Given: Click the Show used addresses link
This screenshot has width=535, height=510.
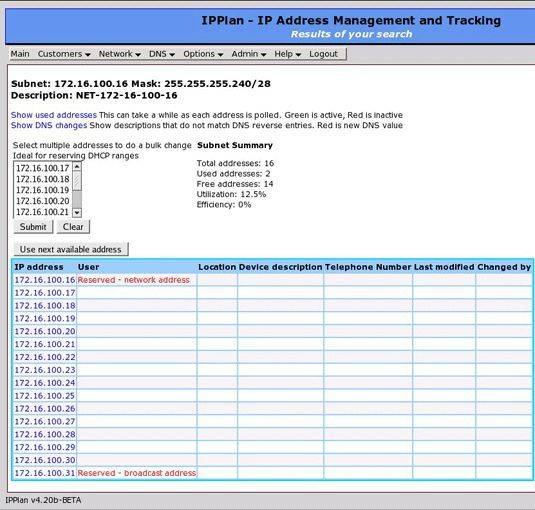Looking at the screenshot, I should point(54,115).
